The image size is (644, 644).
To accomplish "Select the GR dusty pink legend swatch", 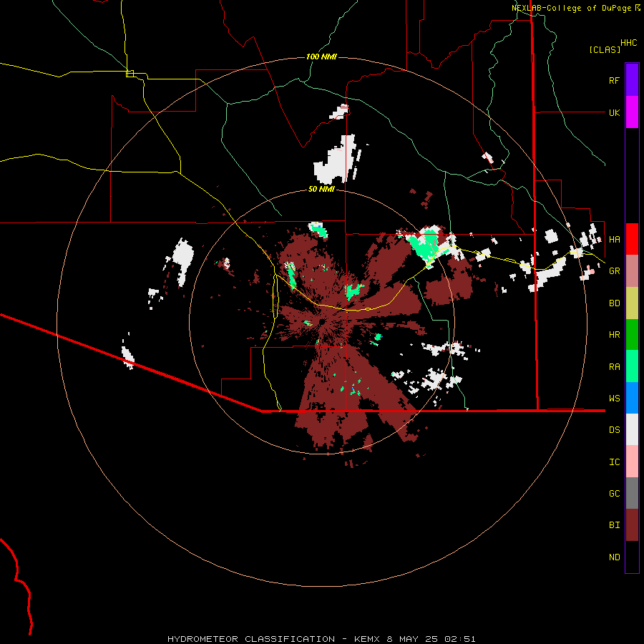I will tap(632, 271).
